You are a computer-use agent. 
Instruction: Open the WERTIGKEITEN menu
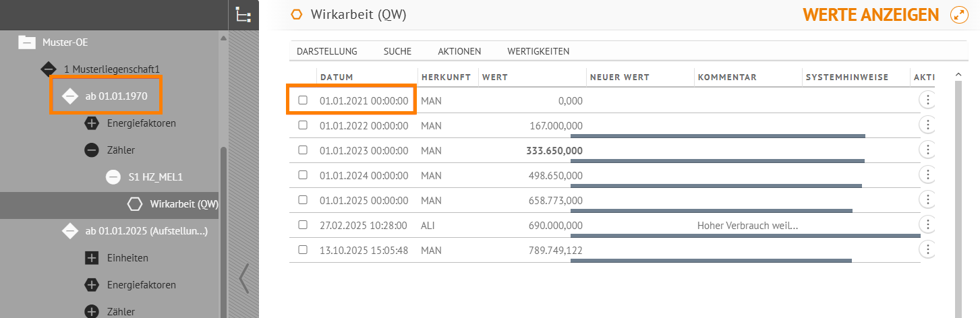pyautogui.click(x=538, y=51)
